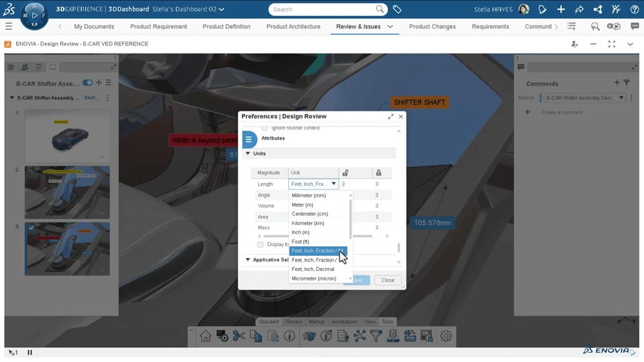Image resolution: width=644 pixels, height=362 pixels.
Task: Click the Home icon in the action bar
Action: [x=205, y=336]
